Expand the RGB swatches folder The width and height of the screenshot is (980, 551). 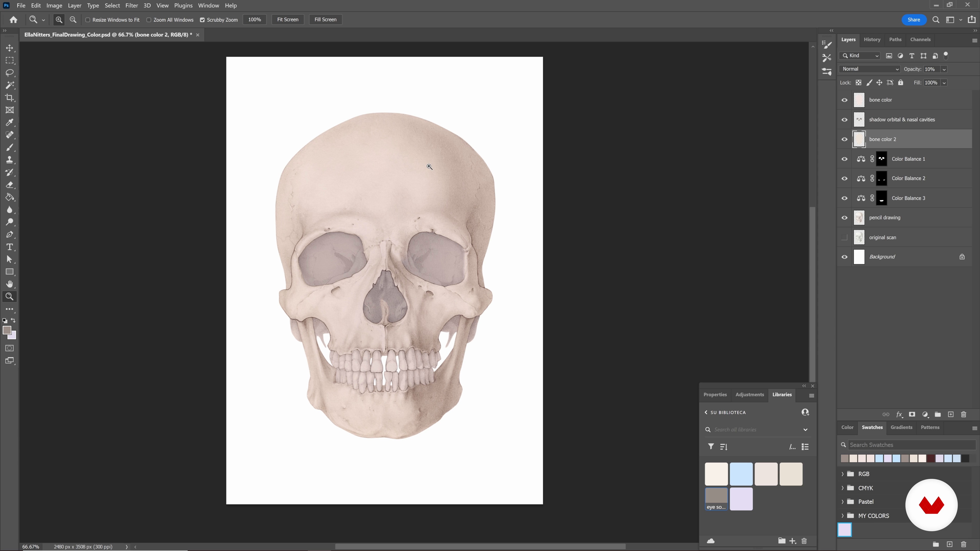(x=842, y=474)
